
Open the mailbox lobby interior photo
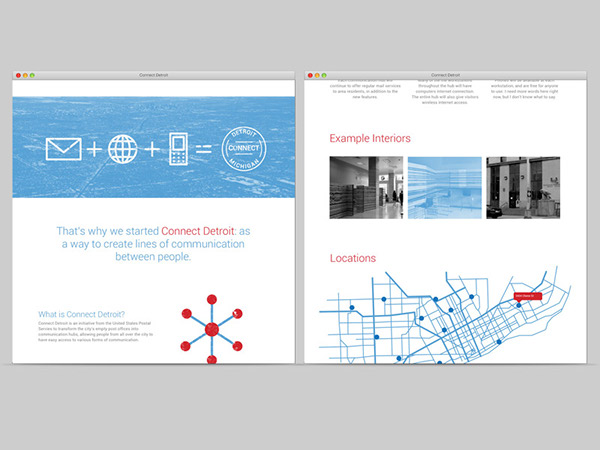(x=366, y=188)
